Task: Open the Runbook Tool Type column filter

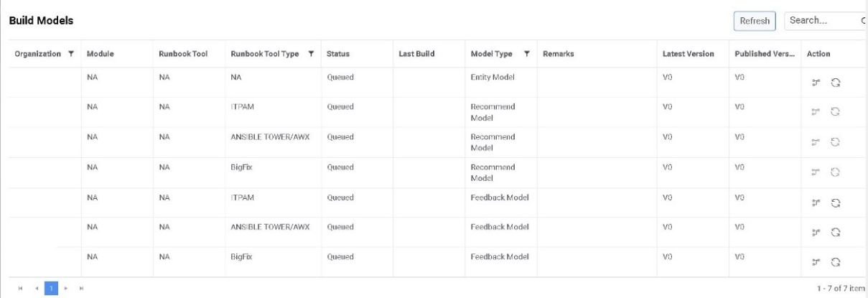Action: tap(311, 54)
